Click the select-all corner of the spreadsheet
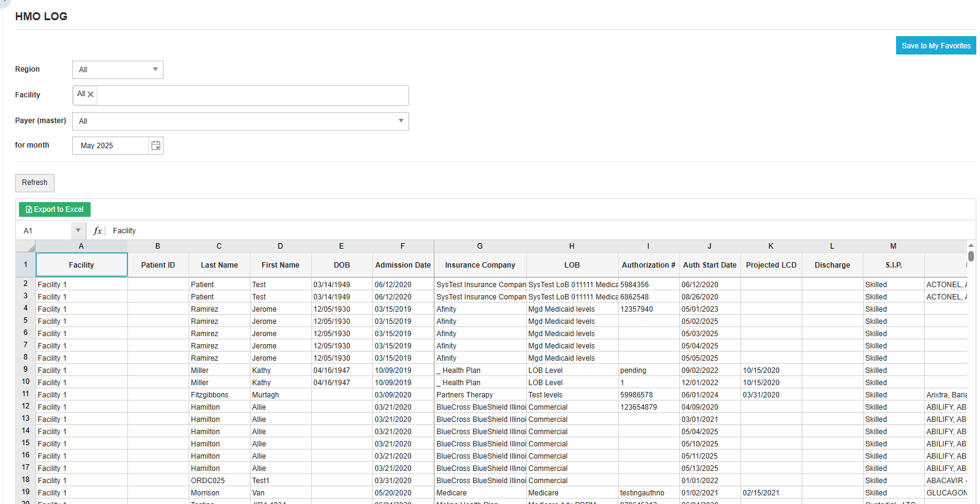This screenshot has height=504, width=980. [26, 246]
